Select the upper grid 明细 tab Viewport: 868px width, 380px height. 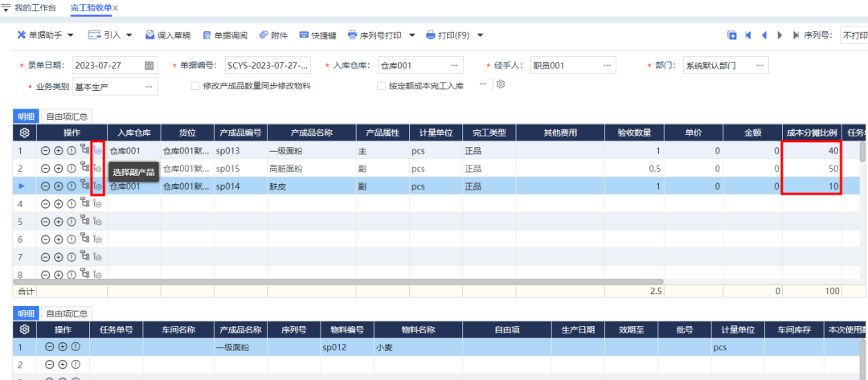pos(27,116)
